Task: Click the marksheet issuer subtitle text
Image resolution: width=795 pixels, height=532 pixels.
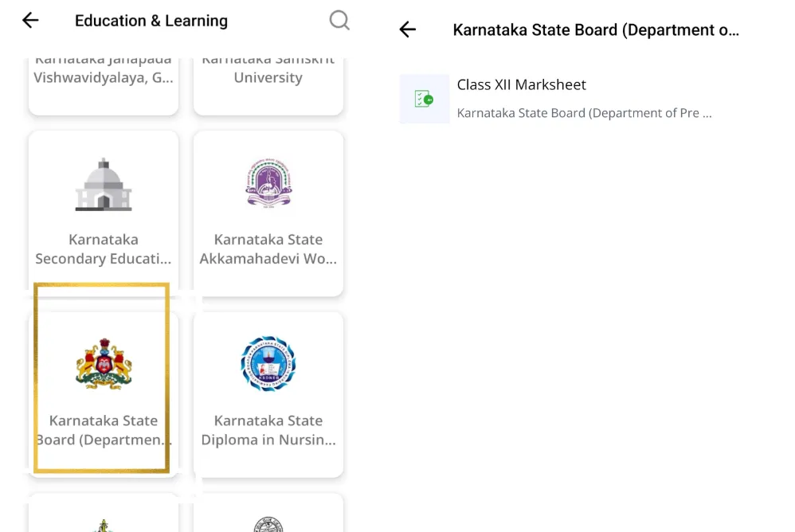Action: (584, 113)
